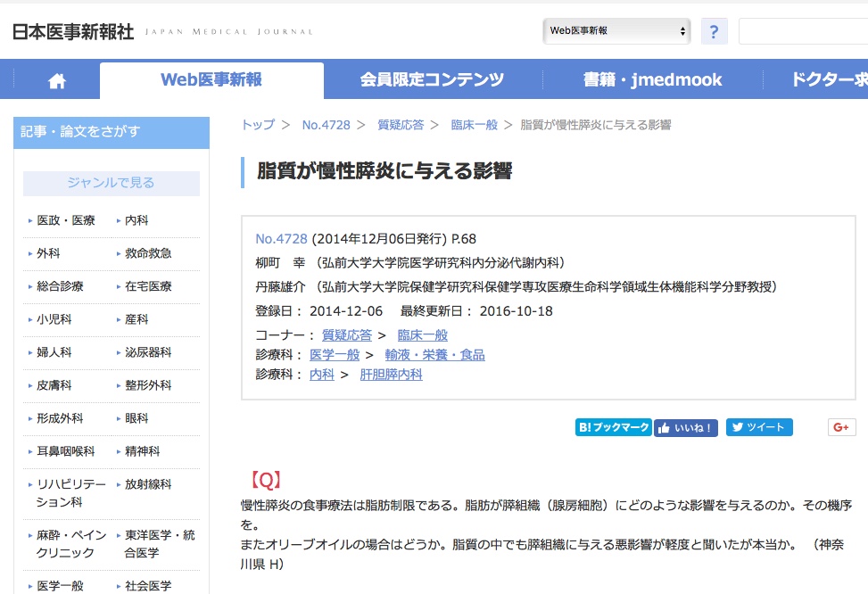Open the Web医事新報 dropdown selector

pos(616,30)
